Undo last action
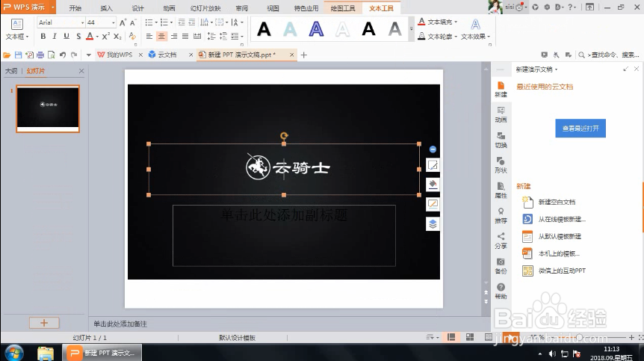The width and height of the screenshot is (644, 361). click(63, 55)
